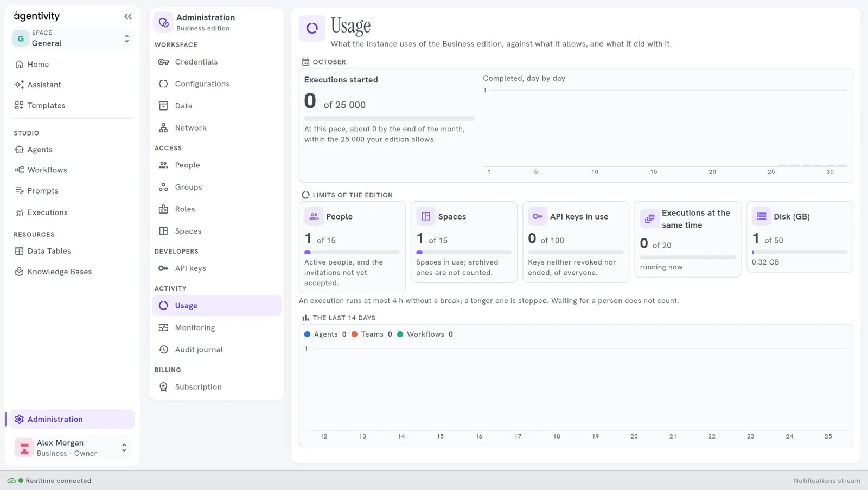
Task: Toggle Agents series in legend
Action: point(325,334)
